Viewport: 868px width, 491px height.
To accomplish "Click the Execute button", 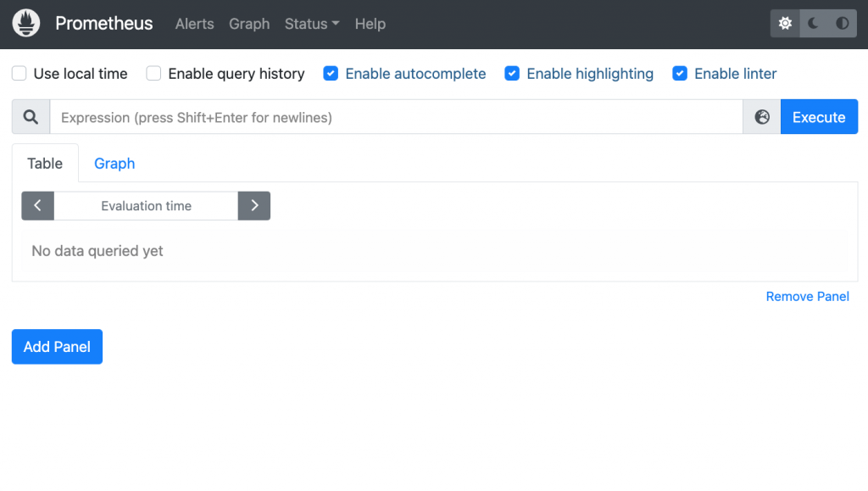I will pos(820,117).
